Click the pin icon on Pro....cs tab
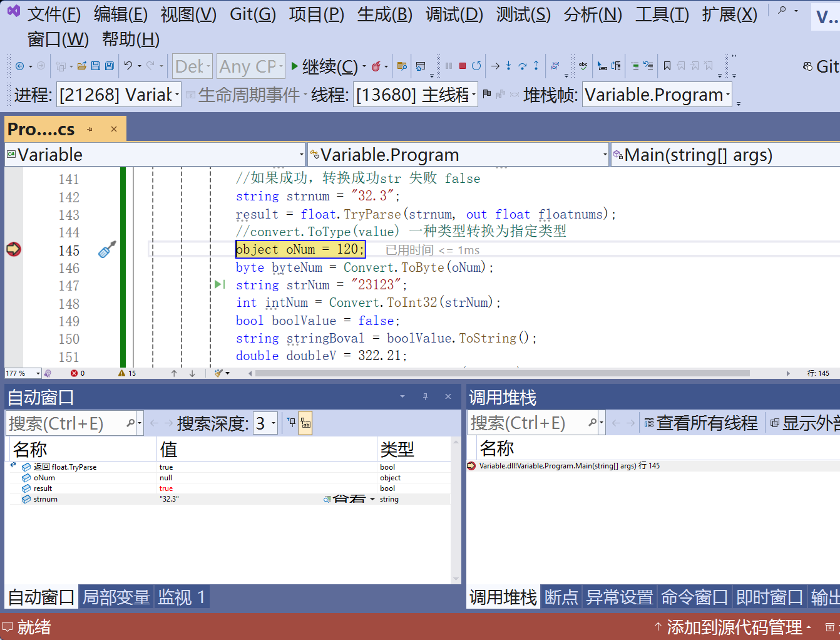This screenshot has height=640, width=840. [x=90, y=129]
